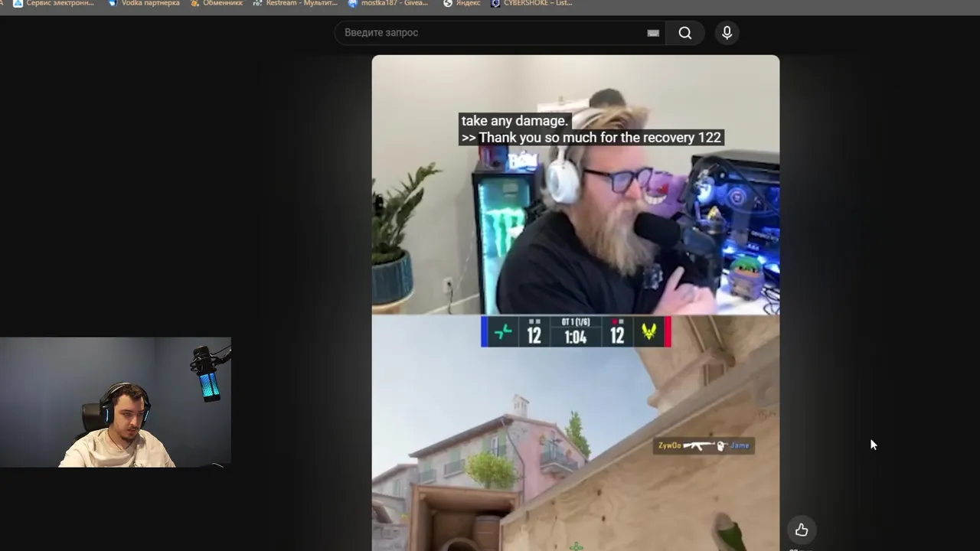Open the 'Restream - Мультит...' bookmark
The image size is (980, 551).
point(296,4)
